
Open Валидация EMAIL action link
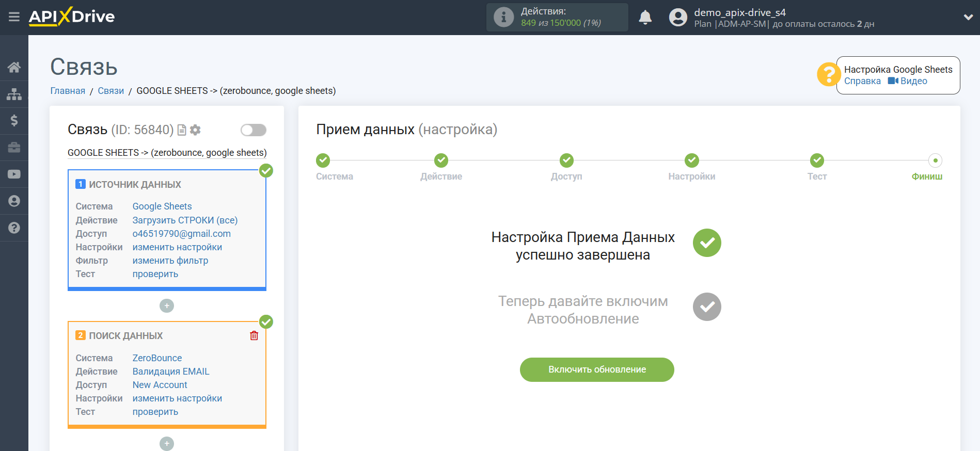(x=171, y=372)
